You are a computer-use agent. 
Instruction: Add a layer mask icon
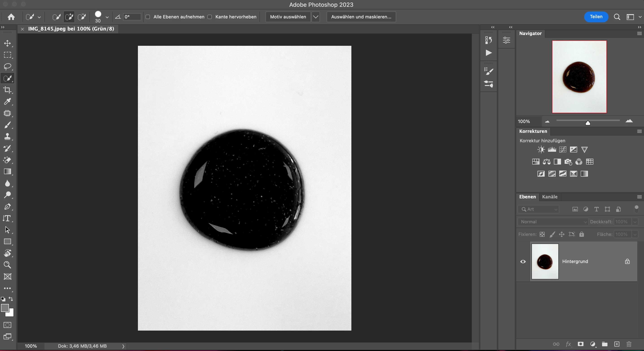point(581,344)
